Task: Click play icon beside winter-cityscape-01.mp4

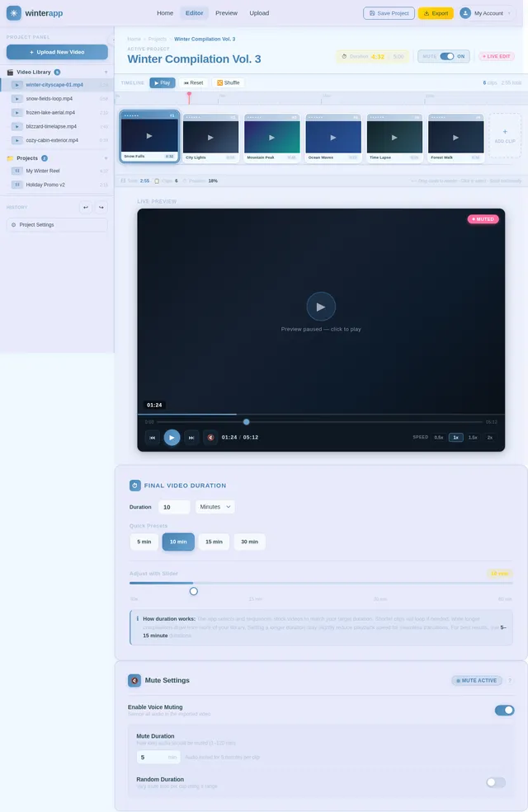Action: pyautogui.click(x=17, y=84)
